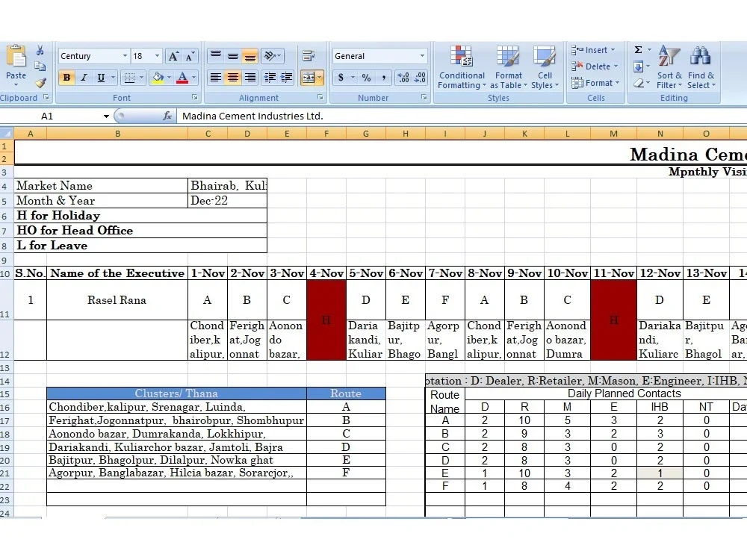The image size is (747, 560).
Task: Click the Format cells button
Action: coord(595,83)
